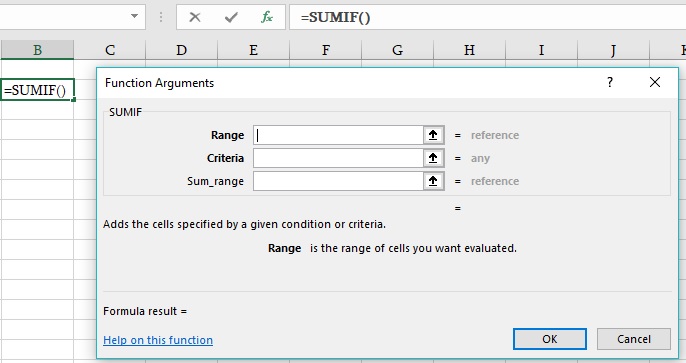Click the Function Arguments title text
Screen dimensions: 686x363
pos(159,83)
